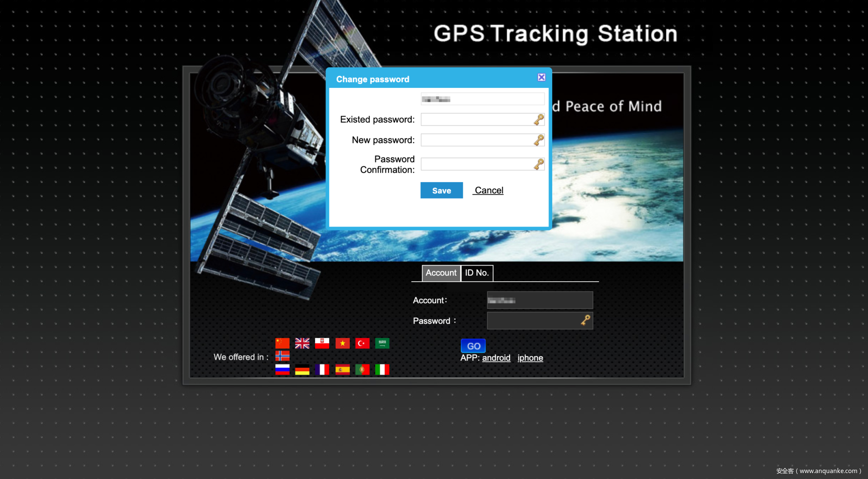This screenshot has height=479, width=868.
Task: Open the android app link
Action: (496, 358)
